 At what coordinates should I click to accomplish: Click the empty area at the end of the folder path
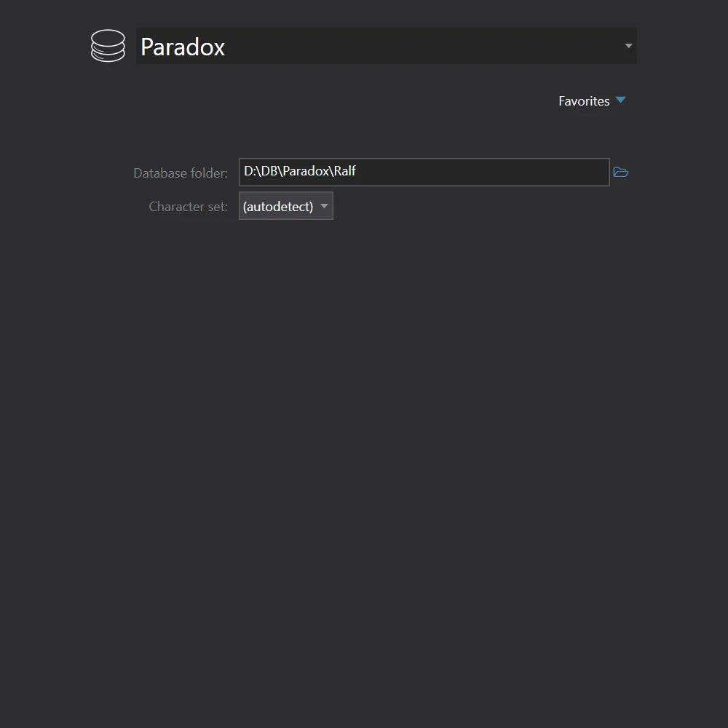(x=510, y=173)
